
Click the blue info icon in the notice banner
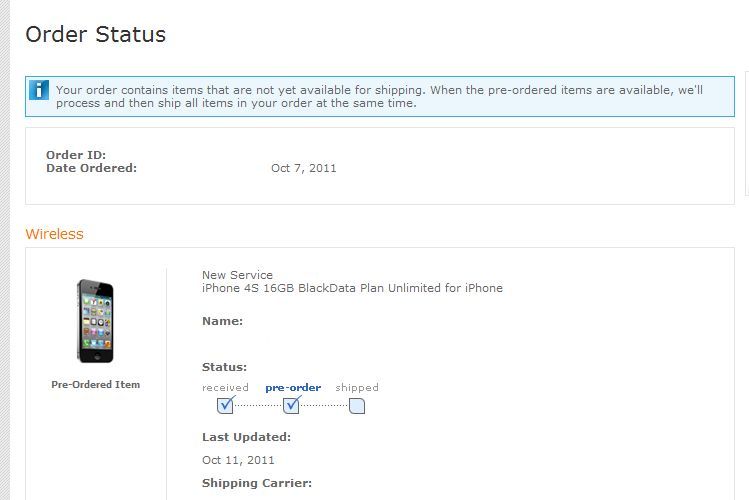tap(39, 90)
